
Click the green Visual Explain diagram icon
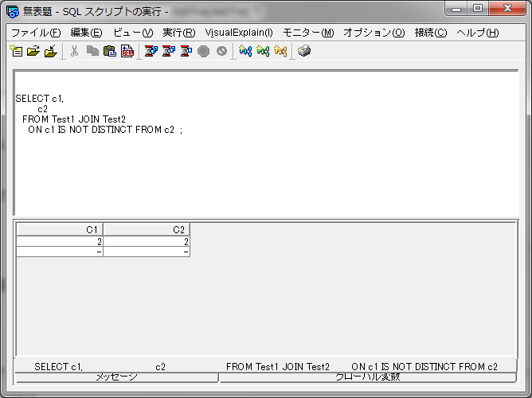tap(263, 51)
